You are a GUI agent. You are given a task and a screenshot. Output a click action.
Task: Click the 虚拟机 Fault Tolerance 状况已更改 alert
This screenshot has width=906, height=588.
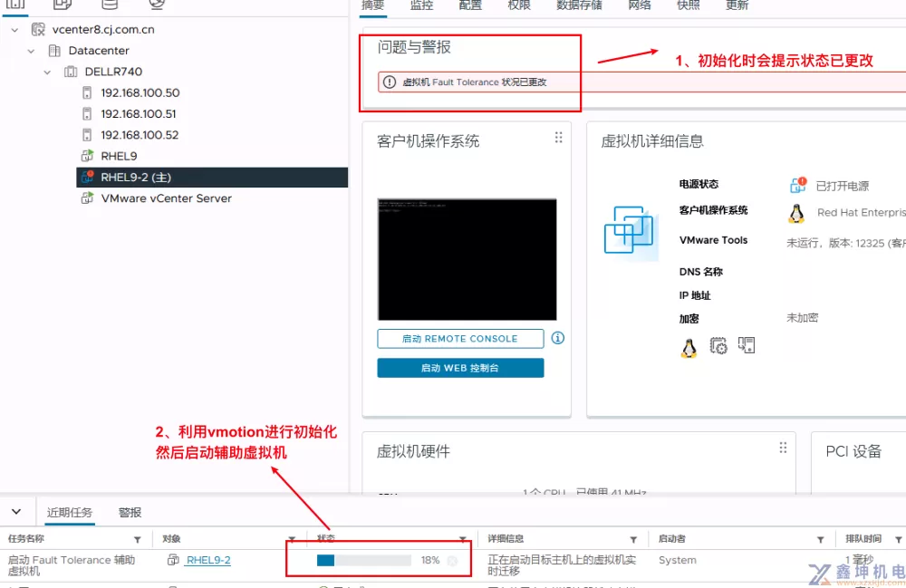(x=475, y=82)
